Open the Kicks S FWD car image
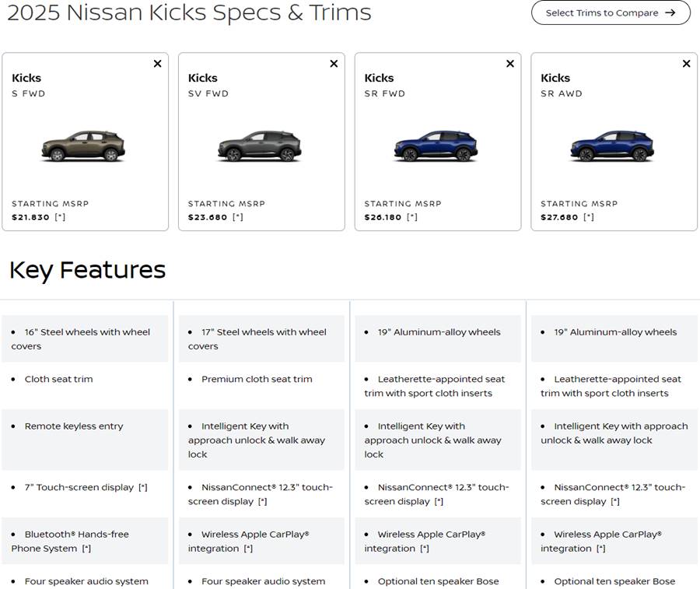 tap(83, 146)
